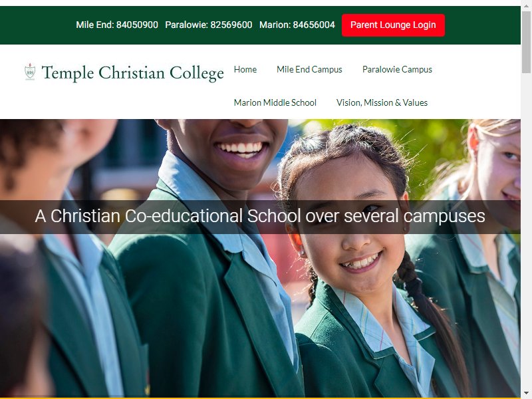The width and height of the screenshot is (532, 399).
Task: Click the scrollbar up arrow
Action: 526,6
